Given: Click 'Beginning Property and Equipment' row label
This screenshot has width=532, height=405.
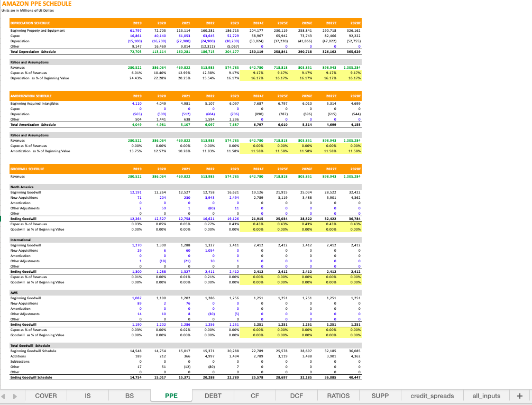Looking at the screenshot, I should click(38, 31).
